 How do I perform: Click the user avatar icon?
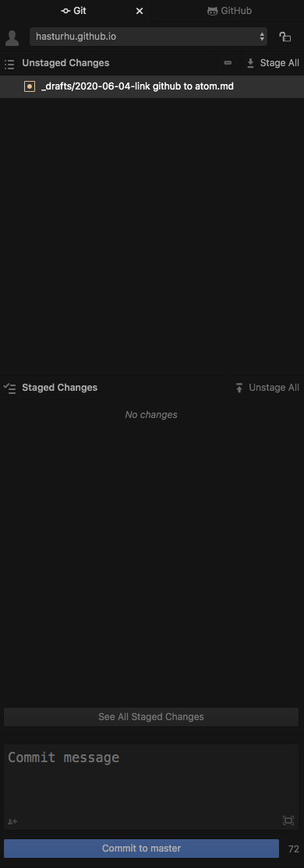tap(12, 37)
